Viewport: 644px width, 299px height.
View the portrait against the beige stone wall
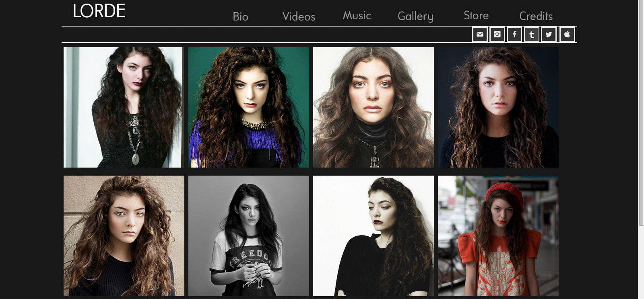pos(124,236)
